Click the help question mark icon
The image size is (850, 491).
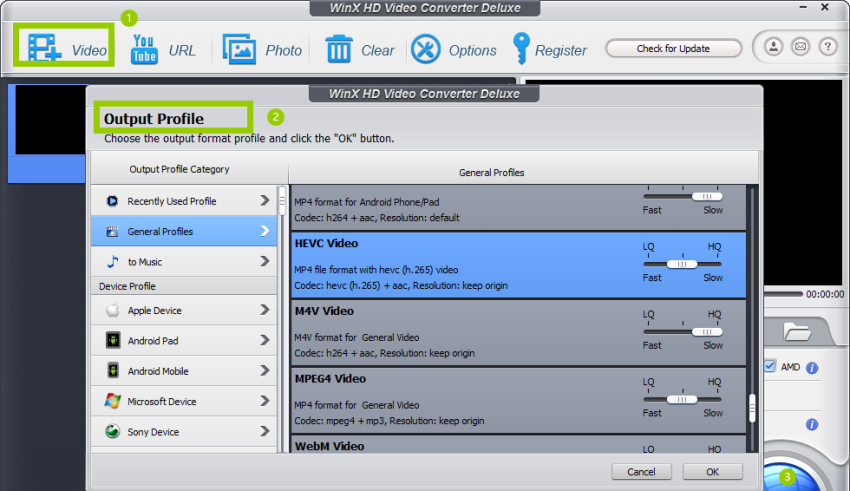tap(827, 47)
